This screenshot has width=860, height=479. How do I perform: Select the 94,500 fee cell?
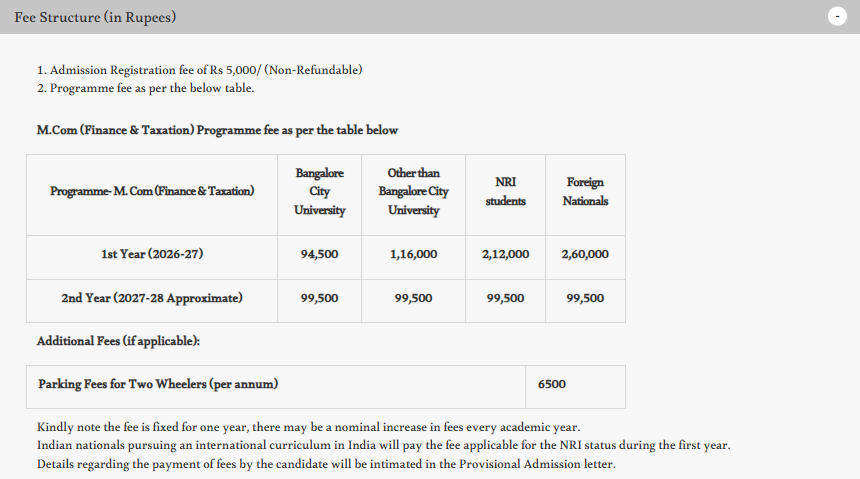point(319,254)
